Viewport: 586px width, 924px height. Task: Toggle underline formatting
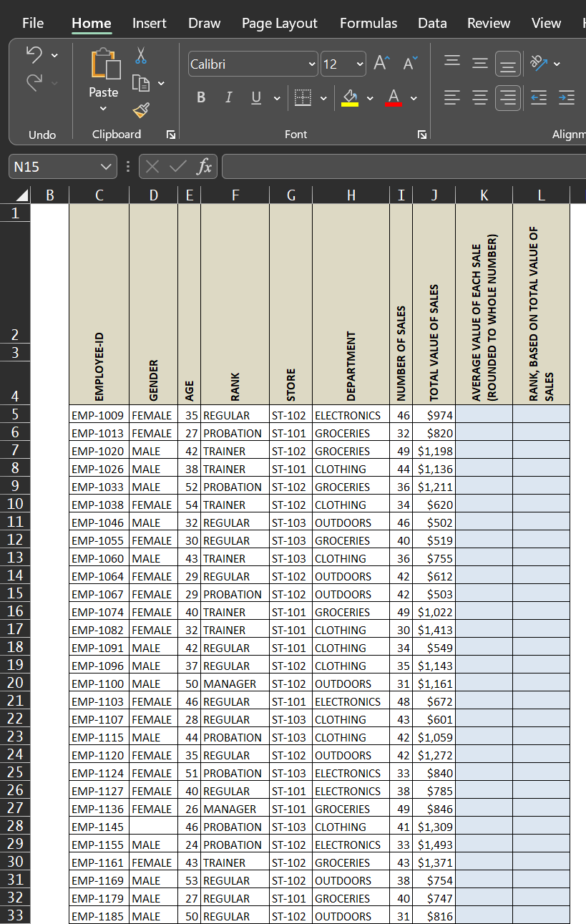click(x=255, y=97)
